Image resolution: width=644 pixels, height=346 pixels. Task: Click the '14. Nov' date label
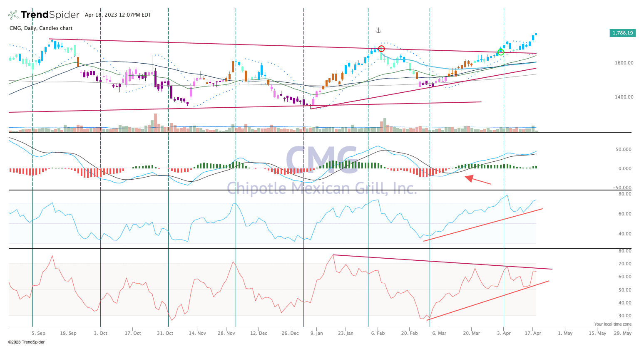pos(197,333)
